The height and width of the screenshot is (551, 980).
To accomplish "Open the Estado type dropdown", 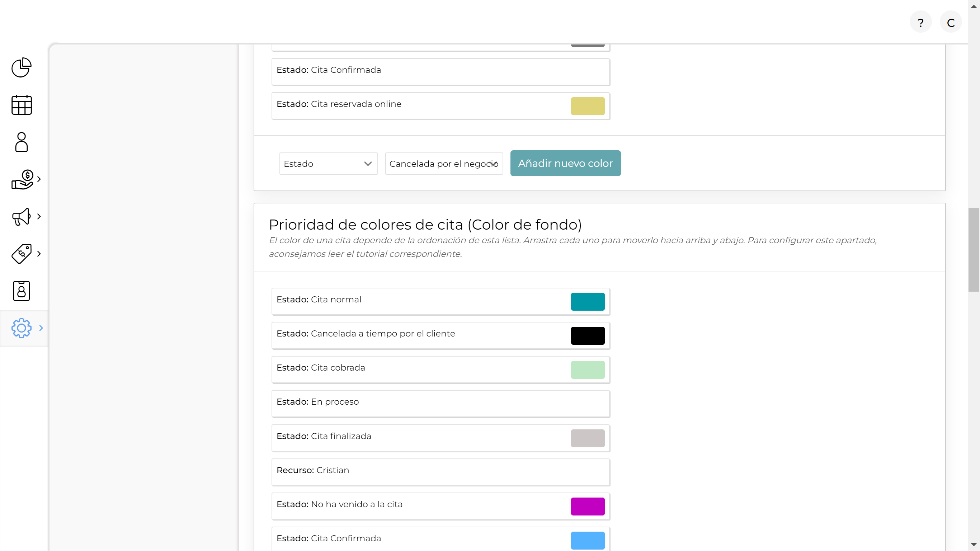I will [328, 164].
